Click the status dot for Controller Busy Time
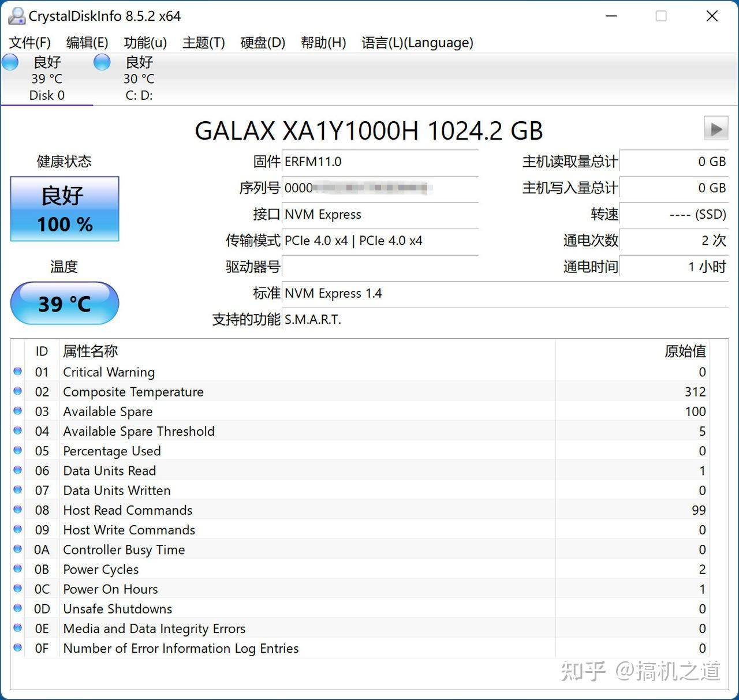The height and width of the screenshot is (700, 739). coord(18,549)
